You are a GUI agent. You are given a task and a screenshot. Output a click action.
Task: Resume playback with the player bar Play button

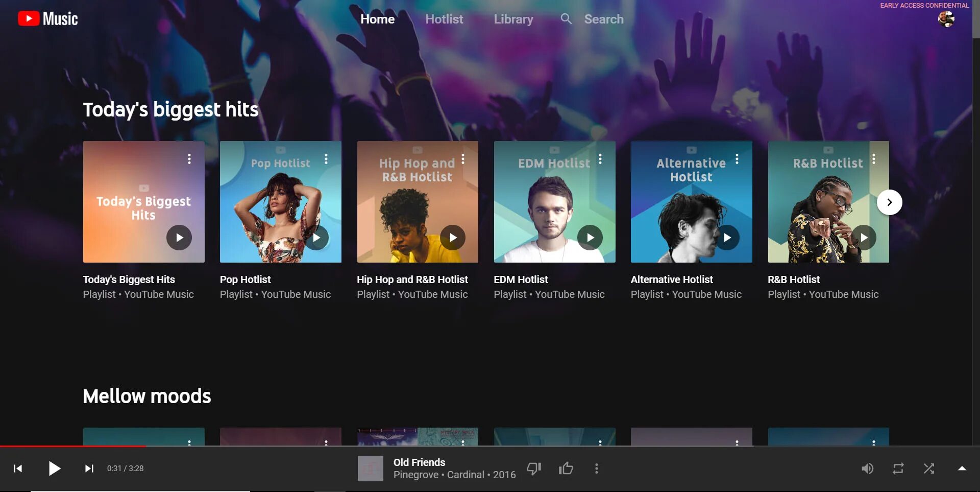click(x=54, y=468)
